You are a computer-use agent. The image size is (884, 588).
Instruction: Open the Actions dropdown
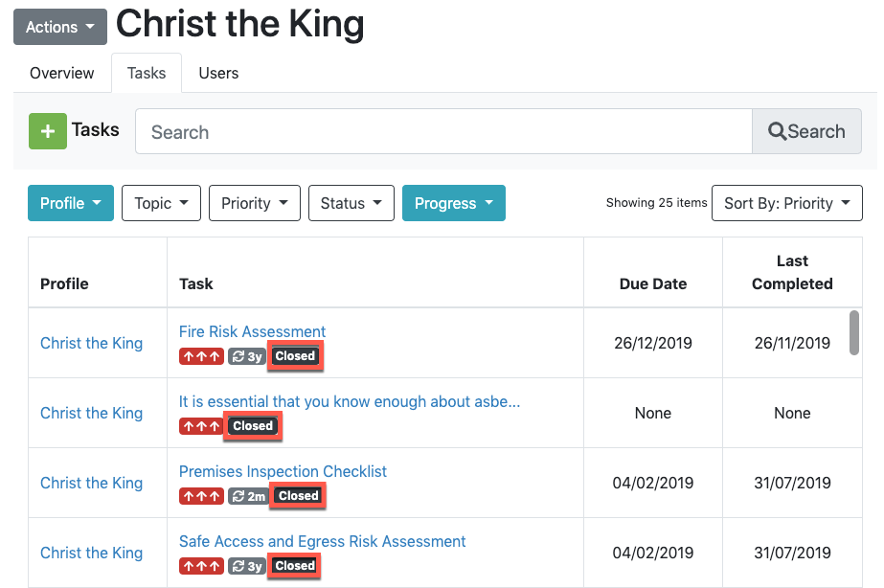coord(59,27)
